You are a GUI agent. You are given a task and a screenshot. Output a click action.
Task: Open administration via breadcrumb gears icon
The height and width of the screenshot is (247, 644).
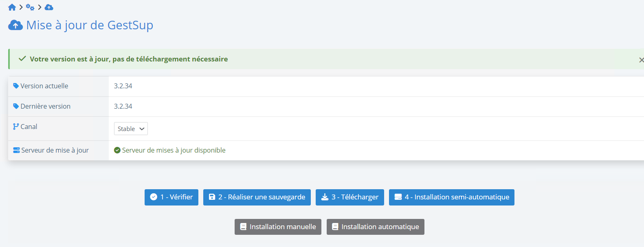tap(30, 7)
